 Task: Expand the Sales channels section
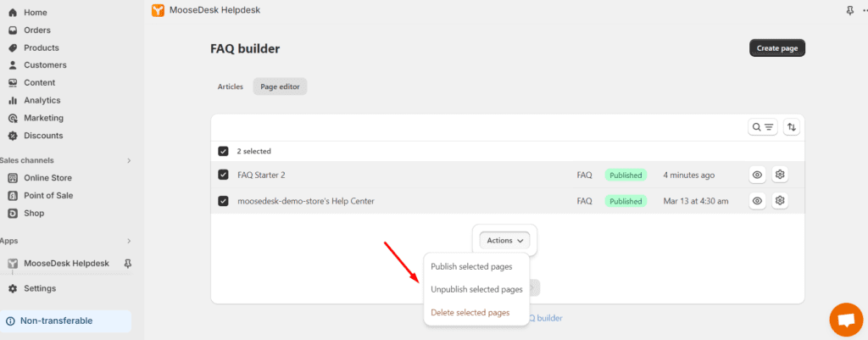(129, 160)
